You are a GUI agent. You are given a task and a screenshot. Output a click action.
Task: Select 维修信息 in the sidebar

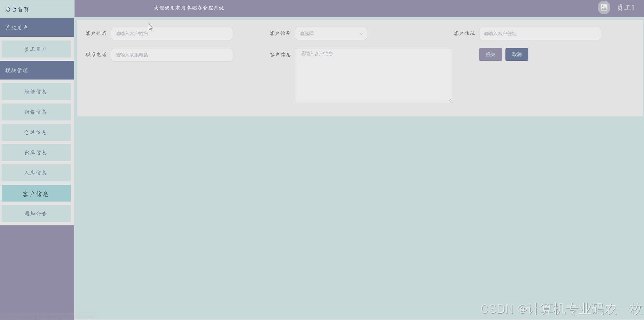click(x=36, y=91)
